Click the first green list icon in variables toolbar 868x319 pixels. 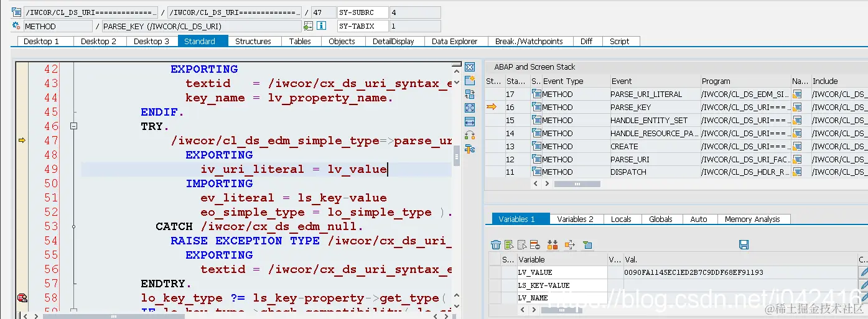[x=509, y=245]
